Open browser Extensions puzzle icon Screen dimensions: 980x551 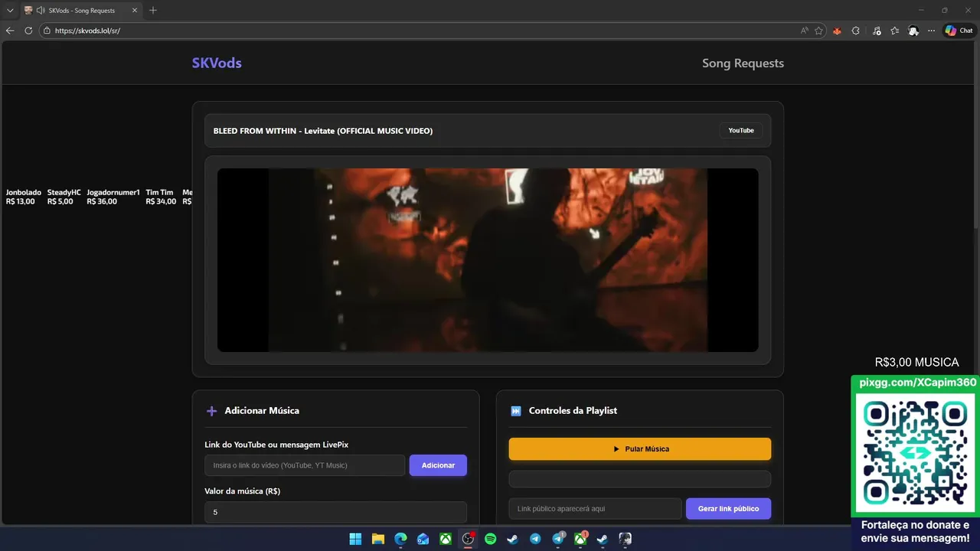click(x=856, y=31)
